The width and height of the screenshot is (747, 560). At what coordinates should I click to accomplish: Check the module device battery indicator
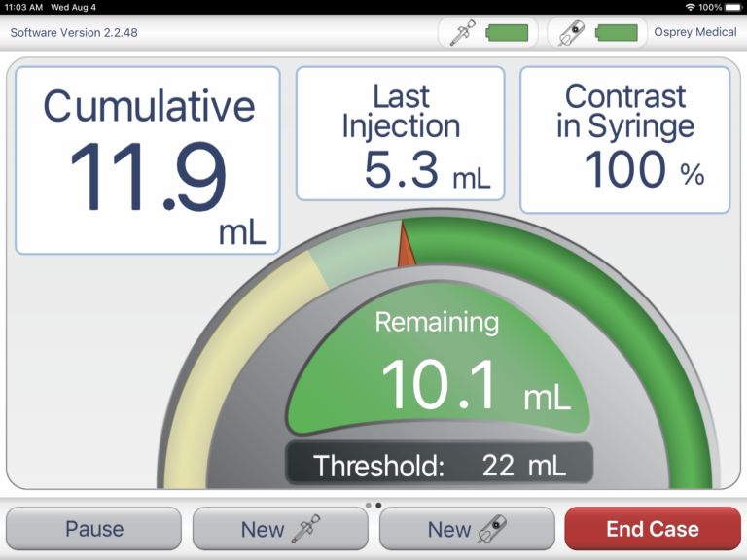[x=617, y=33]
